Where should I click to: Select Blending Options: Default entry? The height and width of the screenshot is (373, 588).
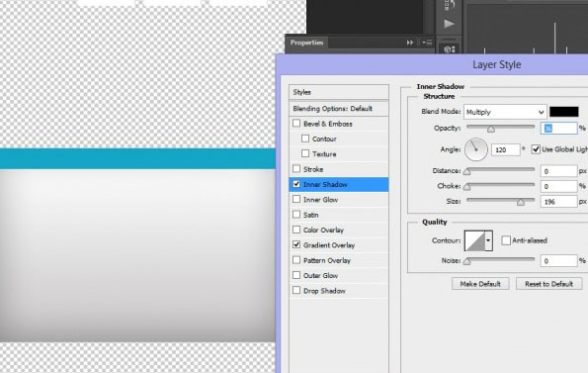pos(339,109)
